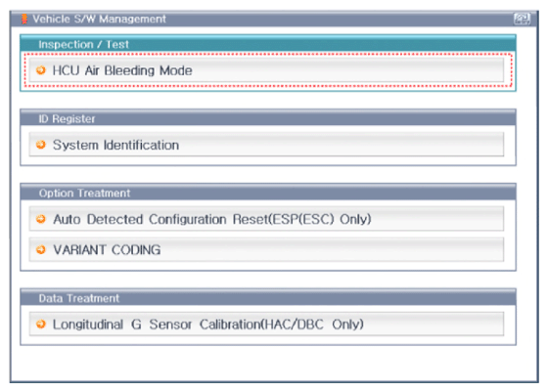Click the orange bullet icon beside HCU Air Bleeding Mode
Screen dimensions: 548x392
41,70
